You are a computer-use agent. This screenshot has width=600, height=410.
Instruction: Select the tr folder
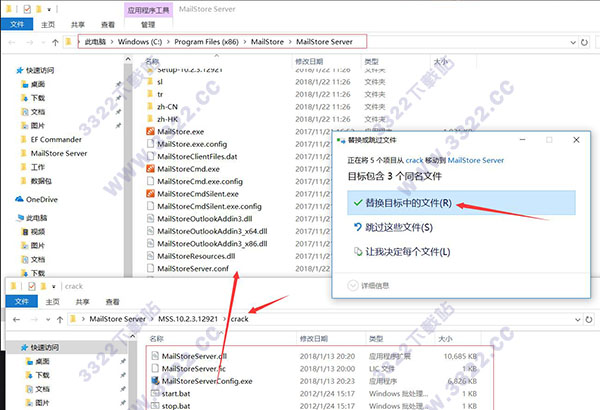pos(160,94)
